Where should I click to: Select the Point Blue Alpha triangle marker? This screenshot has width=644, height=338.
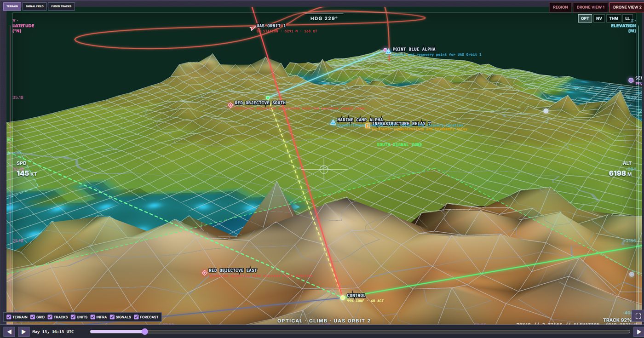click(388, 51)
